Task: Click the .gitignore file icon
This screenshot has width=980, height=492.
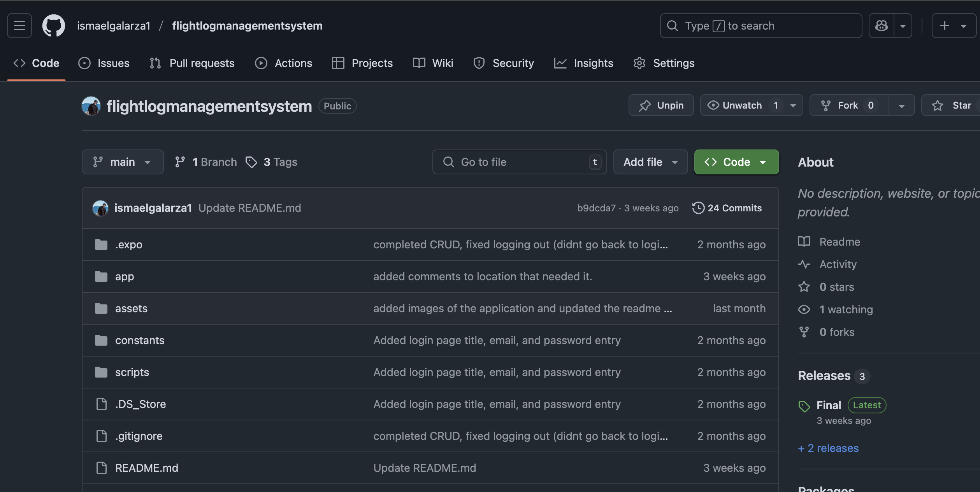Action: click(x=101, y=436)
